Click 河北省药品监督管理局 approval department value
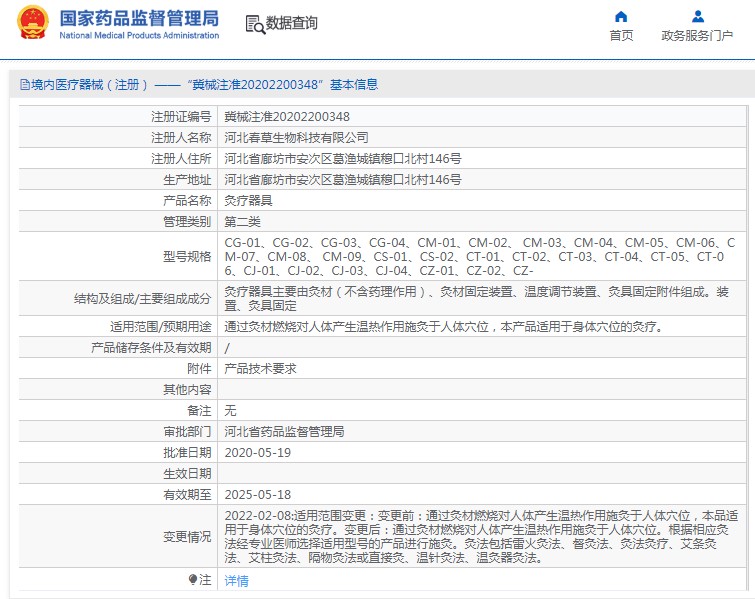 [x=284, y=431]
